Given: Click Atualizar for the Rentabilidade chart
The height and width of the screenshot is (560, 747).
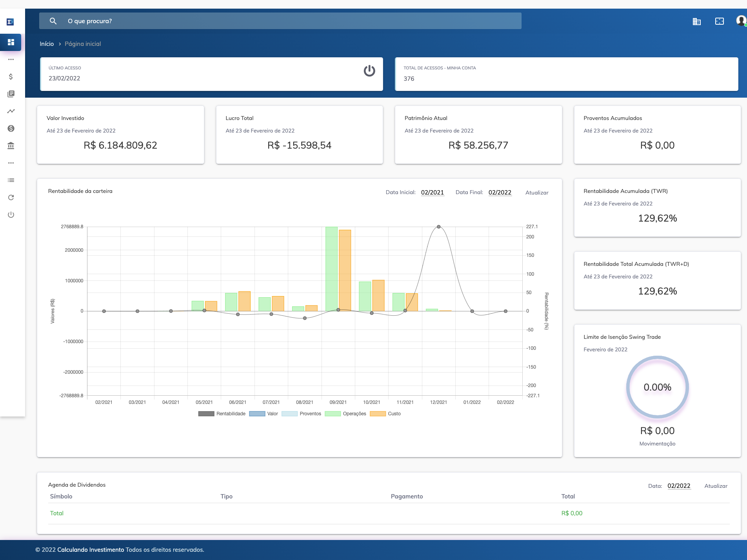Looking at the screenshot, I should pos(537,193).
